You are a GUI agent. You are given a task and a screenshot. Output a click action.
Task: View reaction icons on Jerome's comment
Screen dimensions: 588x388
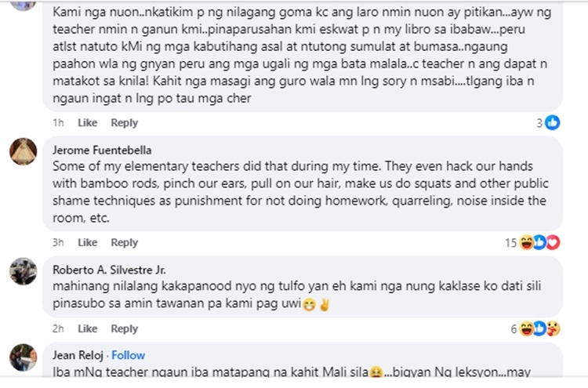click(539, 243)
